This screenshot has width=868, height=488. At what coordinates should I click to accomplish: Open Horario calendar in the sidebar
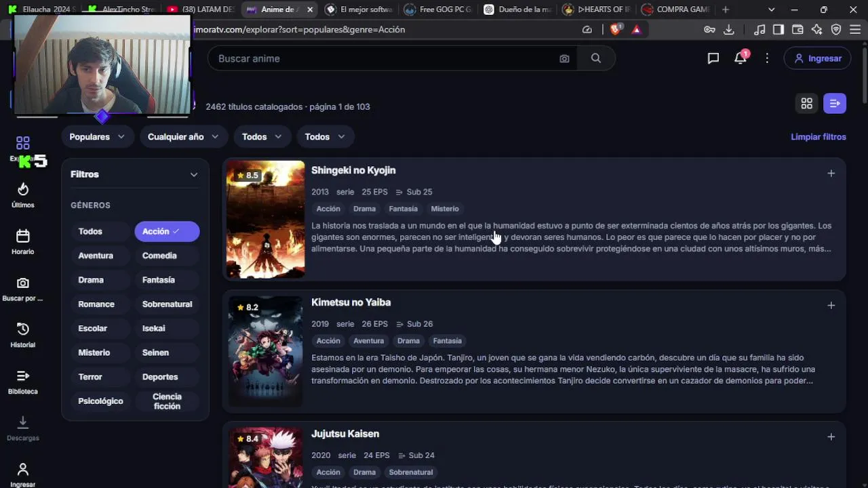[23, 242]
